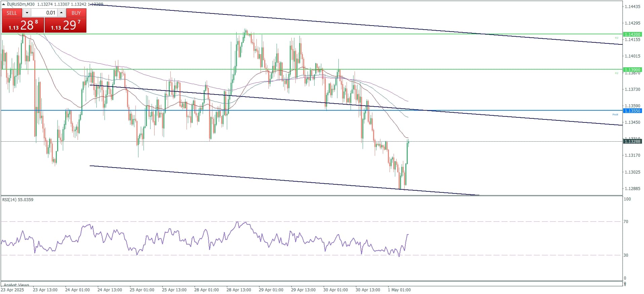Click the 24 Apr 13:00 time label
This screenshot has width=644, height=294.
[x=110, y=290]
